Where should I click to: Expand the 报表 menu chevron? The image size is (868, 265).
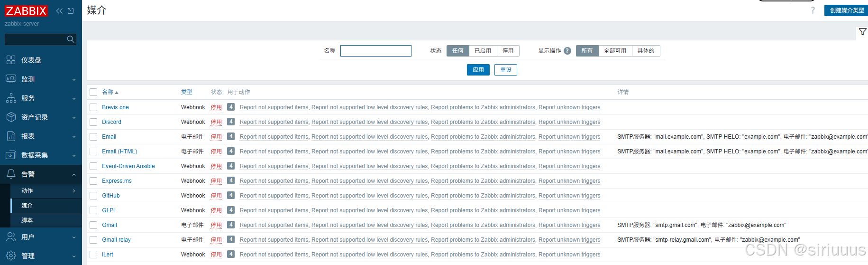74,137
